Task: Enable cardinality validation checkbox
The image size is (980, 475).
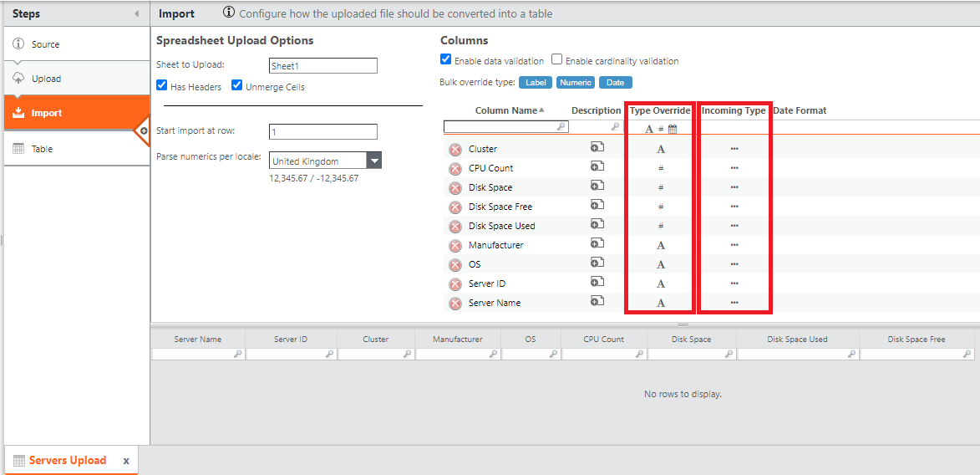Action: point(557,59)
